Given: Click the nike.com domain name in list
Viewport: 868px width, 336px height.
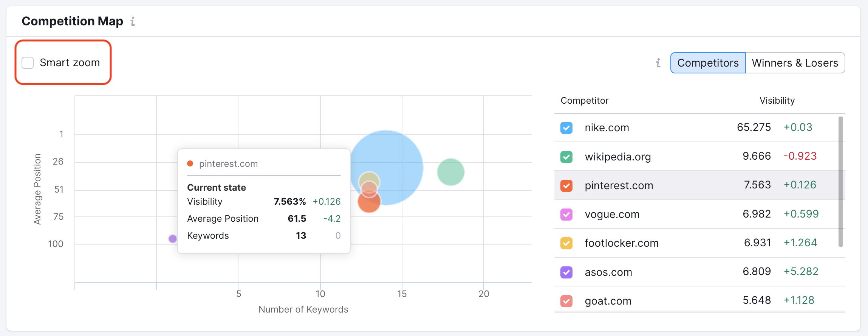Looking at the screenshot, I should [x=607, y=128].
